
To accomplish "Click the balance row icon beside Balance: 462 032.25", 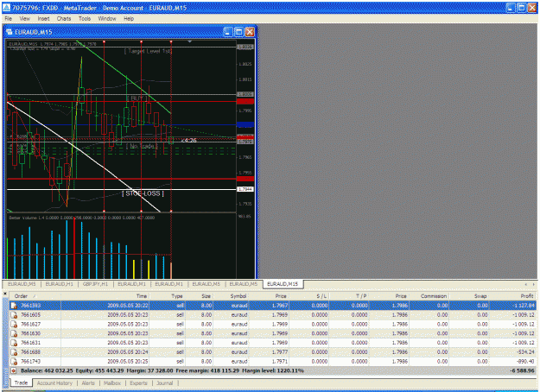I will pyautogui.click(x=14, y=370).
